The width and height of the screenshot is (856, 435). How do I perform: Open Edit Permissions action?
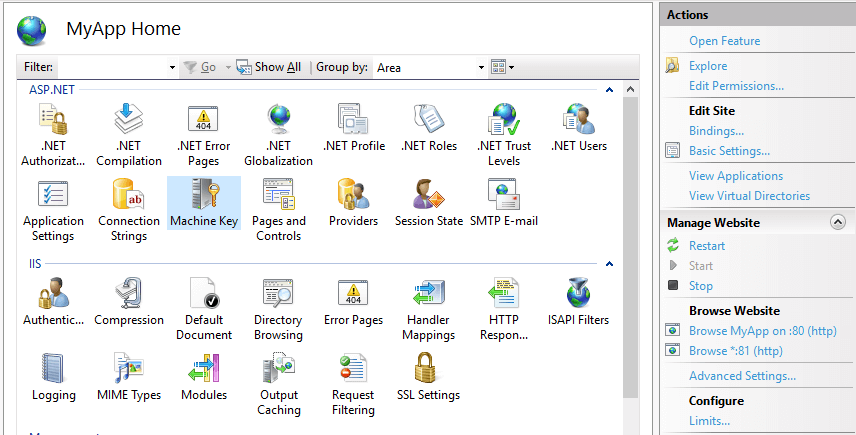(736, 86)
